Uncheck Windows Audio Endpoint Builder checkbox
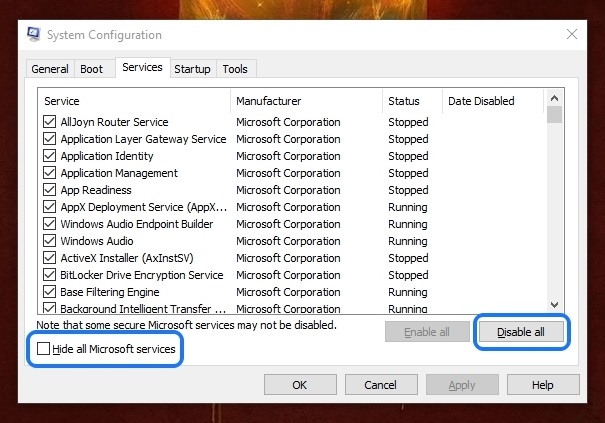The width and height of the screenshot is (605, 423). tap(49, 223)
